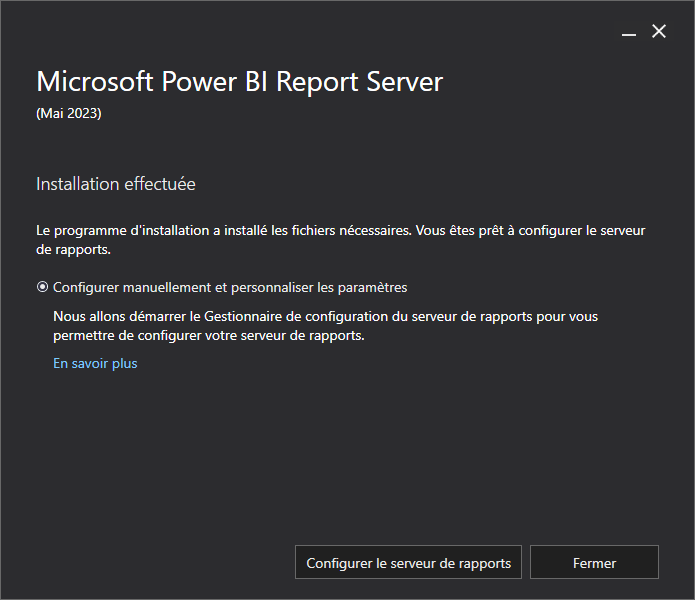Click the "Installation effectuée" heading
Screen dimensions: 695x600
(116, 184)
